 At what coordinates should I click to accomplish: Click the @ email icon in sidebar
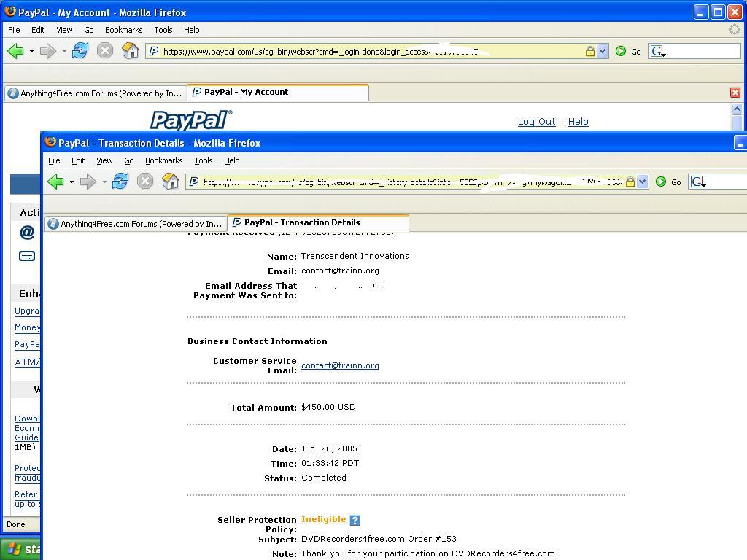pos(27,232)
